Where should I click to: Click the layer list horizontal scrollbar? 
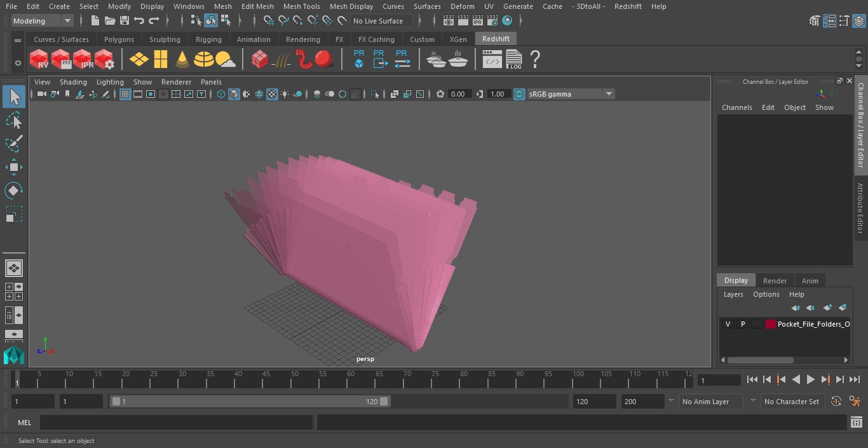(760, 360)
